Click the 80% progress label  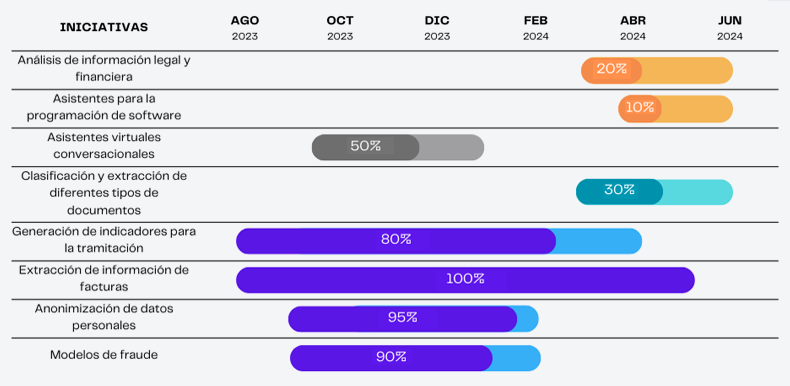pos(396,240)
